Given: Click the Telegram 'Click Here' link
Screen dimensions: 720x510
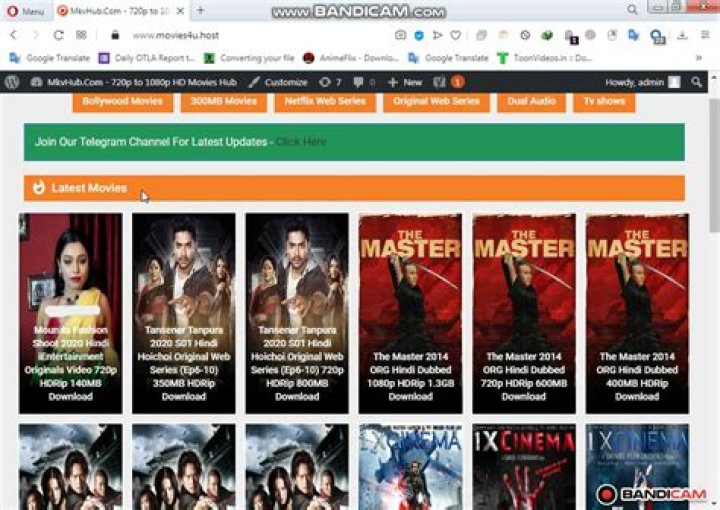Looking at the screenshot, I should pos(301,142).
